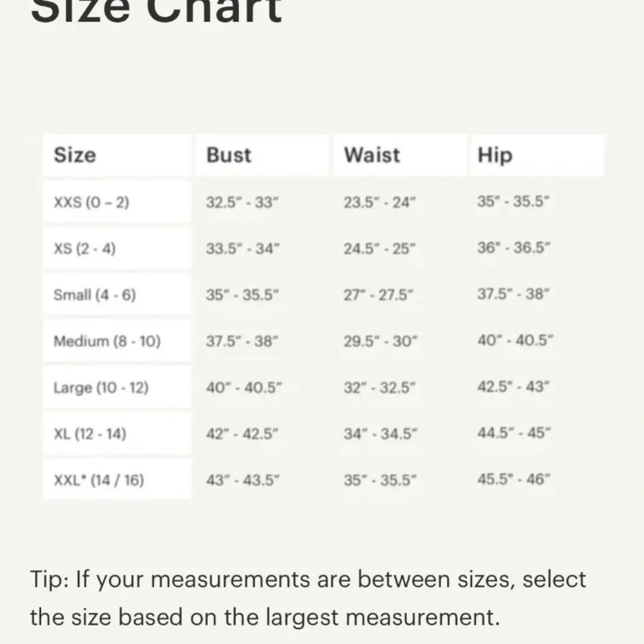
Task: Click the Hip column header
Action: [495, 155]
